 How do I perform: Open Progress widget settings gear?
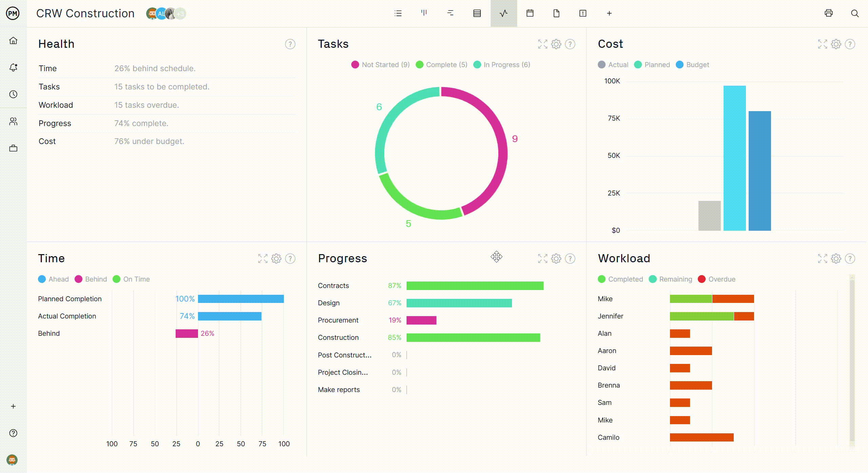tap(556, 259)
